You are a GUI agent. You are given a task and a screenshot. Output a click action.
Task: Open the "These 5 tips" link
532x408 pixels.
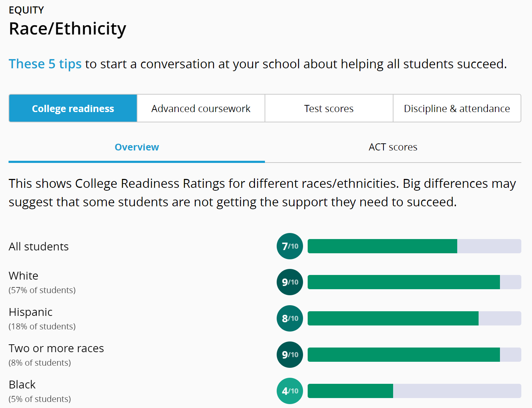point(45,64)
